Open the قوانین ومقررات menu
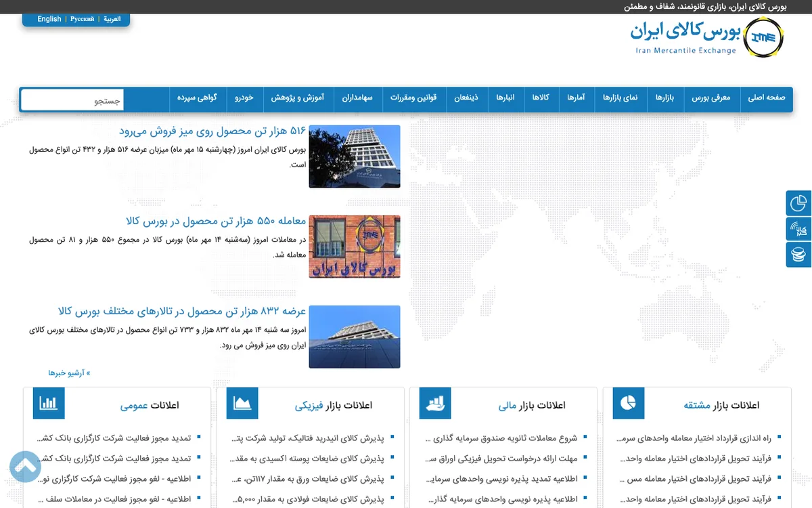 click(x=413, y=98)
